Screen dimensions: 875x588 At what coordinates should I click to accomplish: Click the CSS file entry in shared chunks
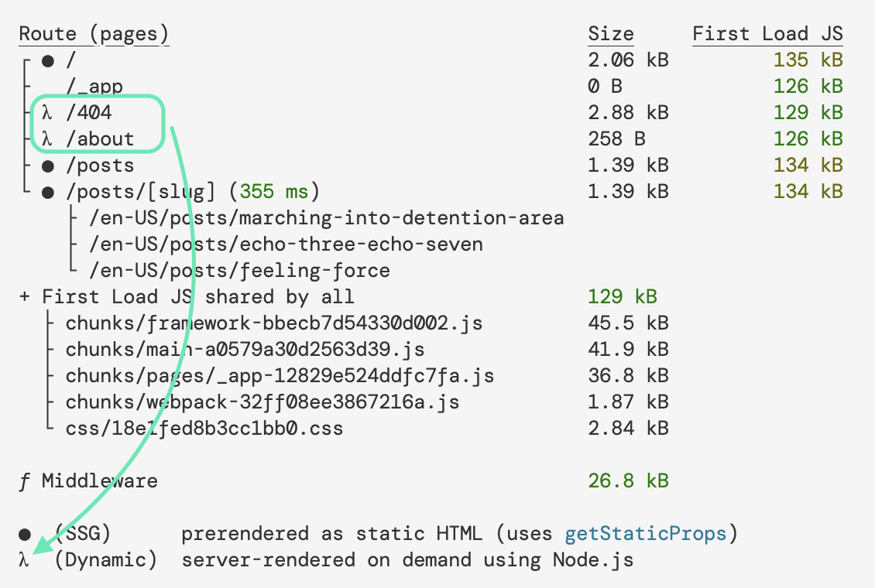(204, 429)
